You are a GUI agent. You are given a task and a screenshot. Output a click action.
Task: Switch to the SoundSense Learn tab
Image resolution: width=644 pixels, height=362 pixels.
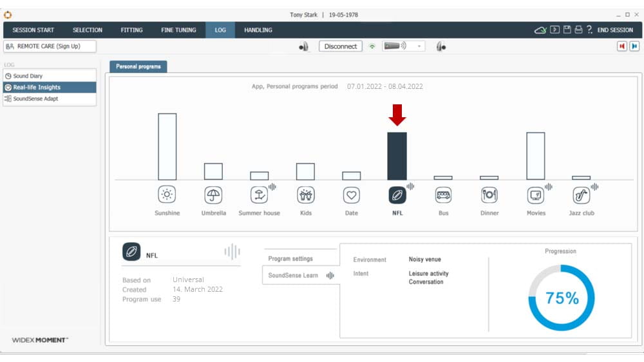[x=301, y=275]
